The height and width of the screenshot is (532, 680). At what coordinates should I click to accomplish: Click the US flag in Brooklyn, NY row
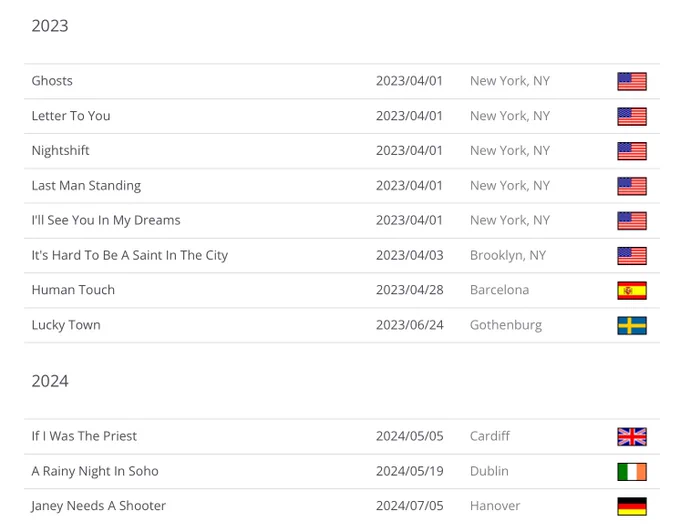point(632,256)
